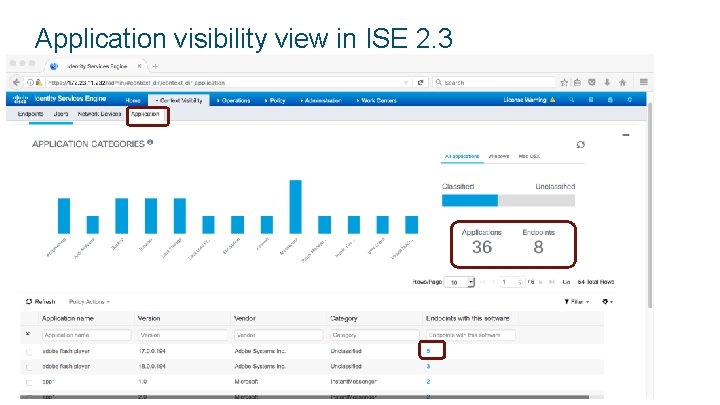The width and height of the screenshot is (720, 405).
Task: Click the blue Classified portion of the bar
Action: point(470,200)
